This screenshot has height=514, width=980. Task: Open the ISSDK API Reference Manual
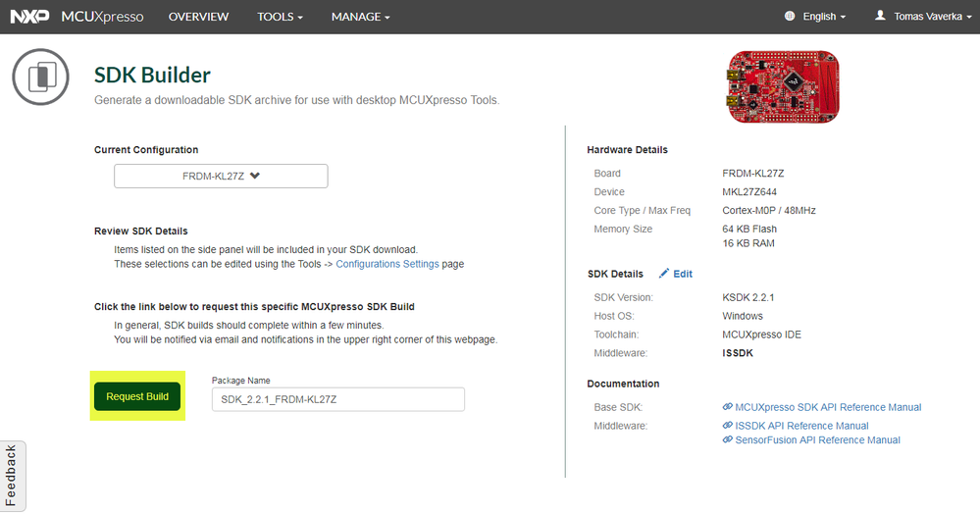click(x=801, y=426)
